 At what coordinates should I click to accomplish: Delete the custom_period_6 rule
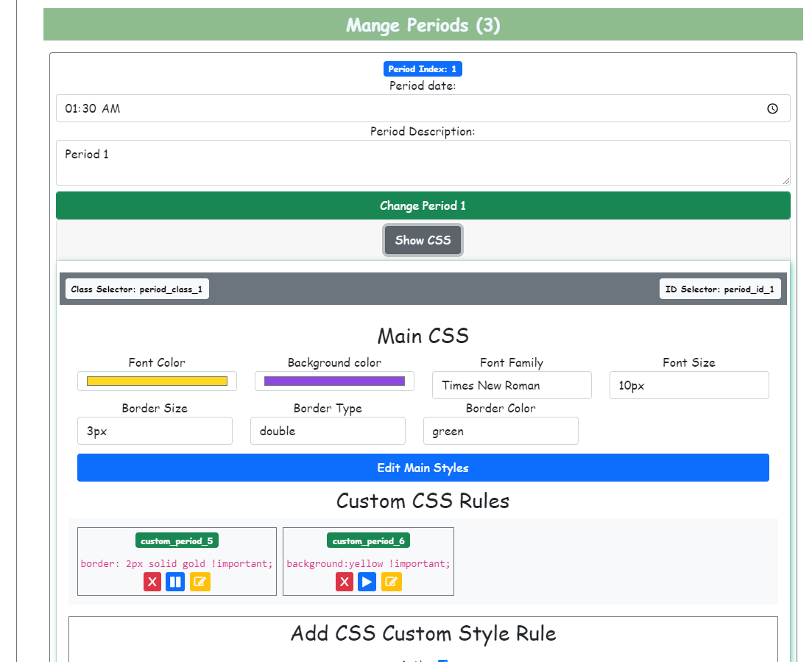[x=345, y=582]
